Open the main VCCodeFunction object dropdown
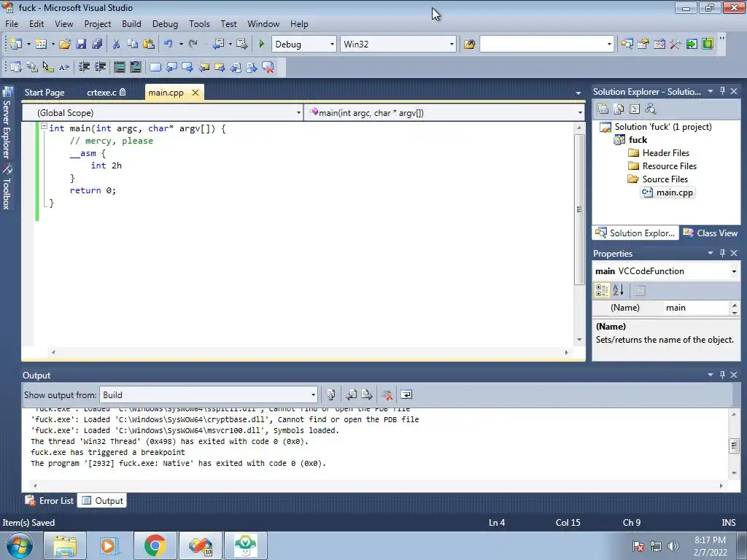 click(x=734, y=271)
